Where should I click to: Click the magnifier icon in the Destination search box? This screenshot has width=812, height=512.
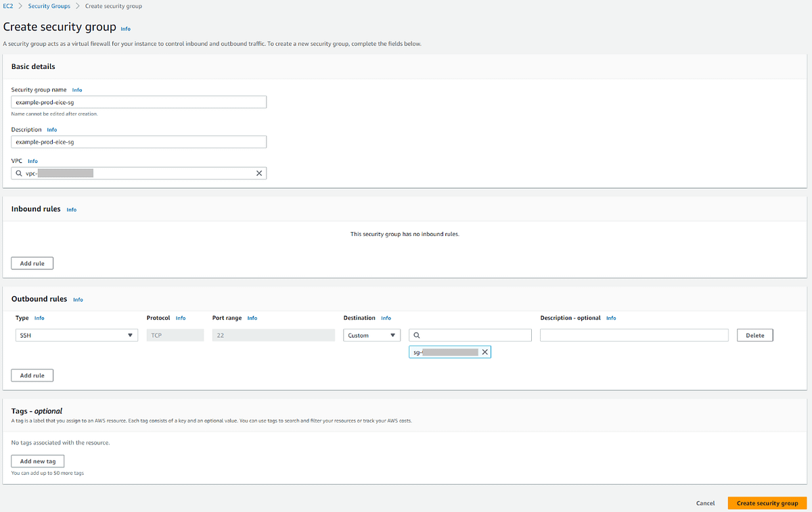(x=417, y=335)
